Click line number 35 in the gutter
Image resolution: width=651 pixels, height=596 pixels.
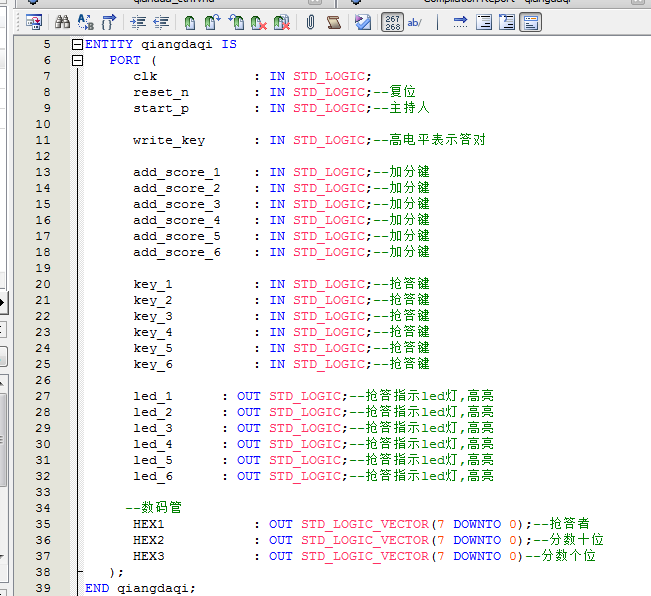[42, 524]
